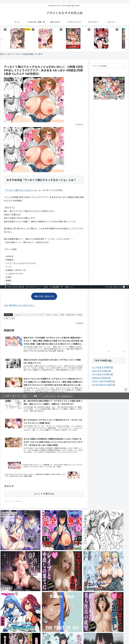Viewport: 129px width, 644px height.
Task: Open the previous post navigation link
Action: pos(44,466)
